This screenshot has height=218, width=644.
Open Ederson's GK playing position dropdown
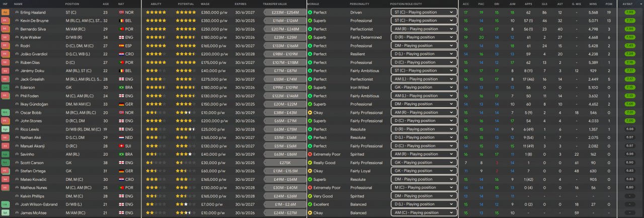click(424, 88)
